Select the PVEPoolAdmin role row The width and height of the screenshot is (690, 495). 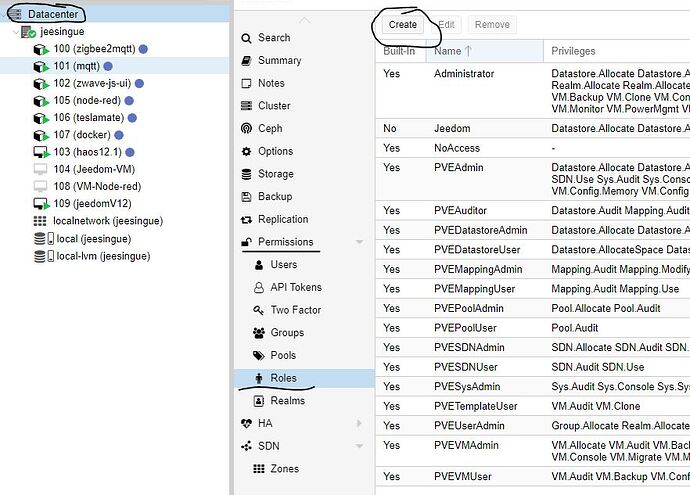[x=533, y=308]
